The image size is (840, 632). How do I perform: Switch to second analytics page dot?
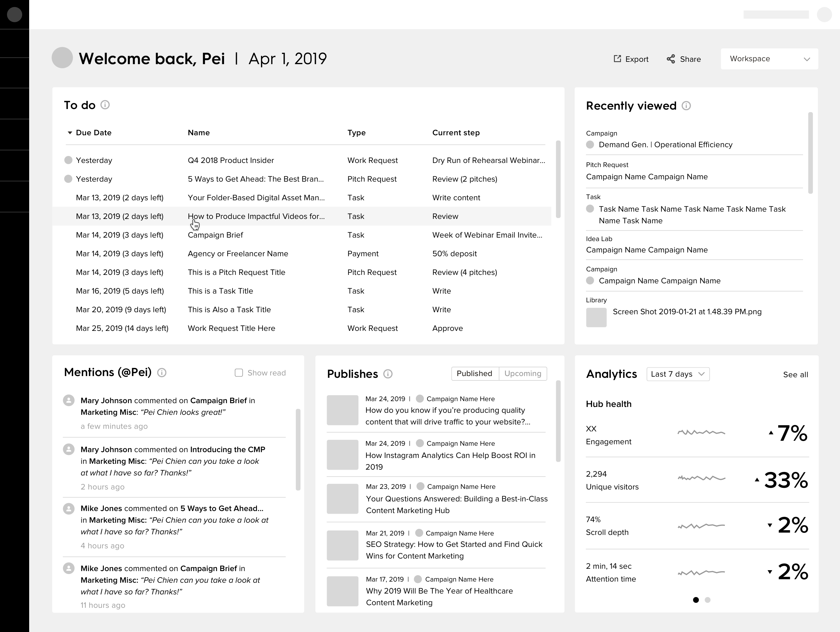click(708, 600)
